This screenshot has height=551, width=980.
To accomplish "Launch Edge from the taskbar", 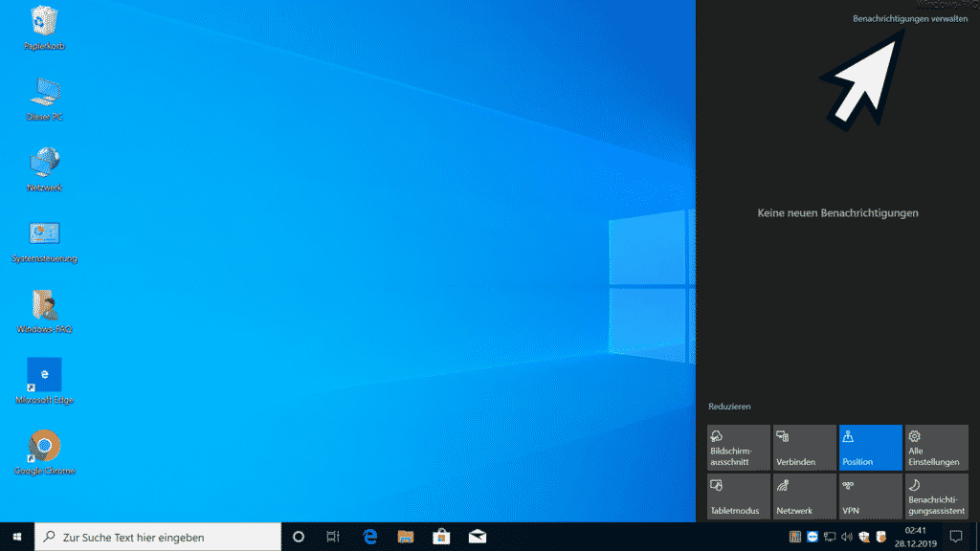I will 370,537.
